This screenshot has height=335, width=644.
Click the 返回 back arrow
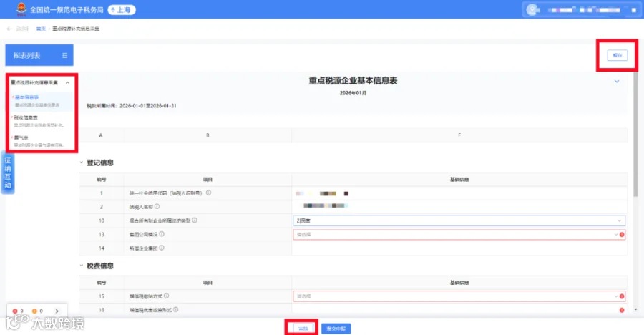coord(9,29)
